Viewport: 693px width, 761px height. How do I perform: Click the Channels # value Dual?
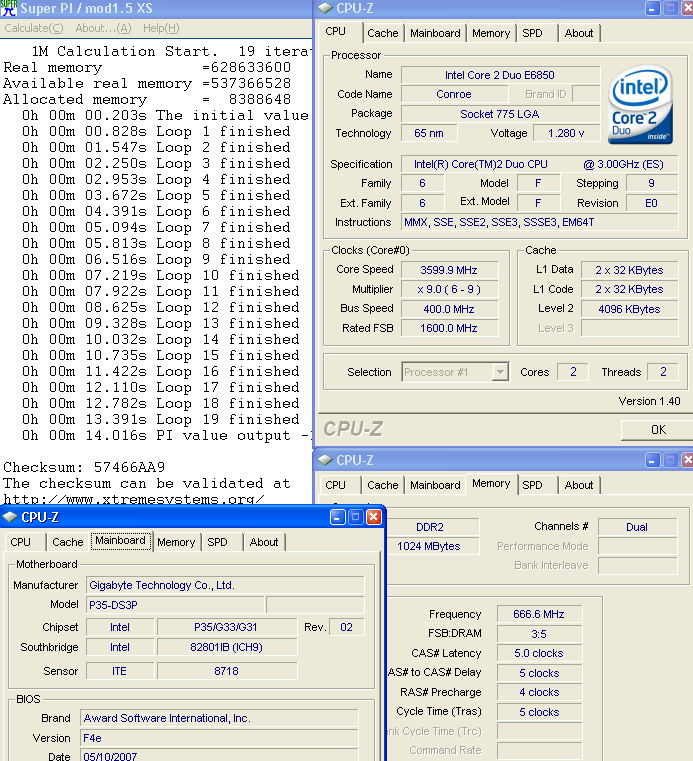[637, 527]
